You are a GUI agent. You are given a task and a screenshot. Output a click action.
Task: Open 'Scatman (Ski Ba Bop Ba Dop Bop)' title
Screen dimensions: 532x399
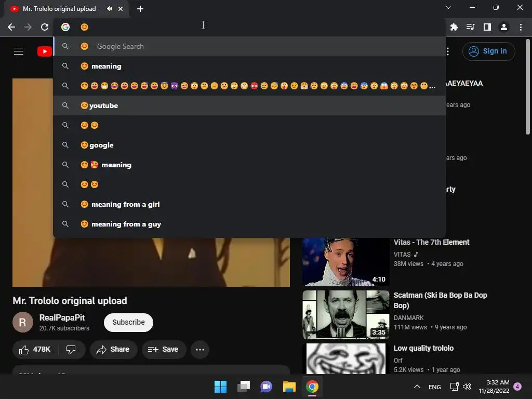tap(440, 300)
